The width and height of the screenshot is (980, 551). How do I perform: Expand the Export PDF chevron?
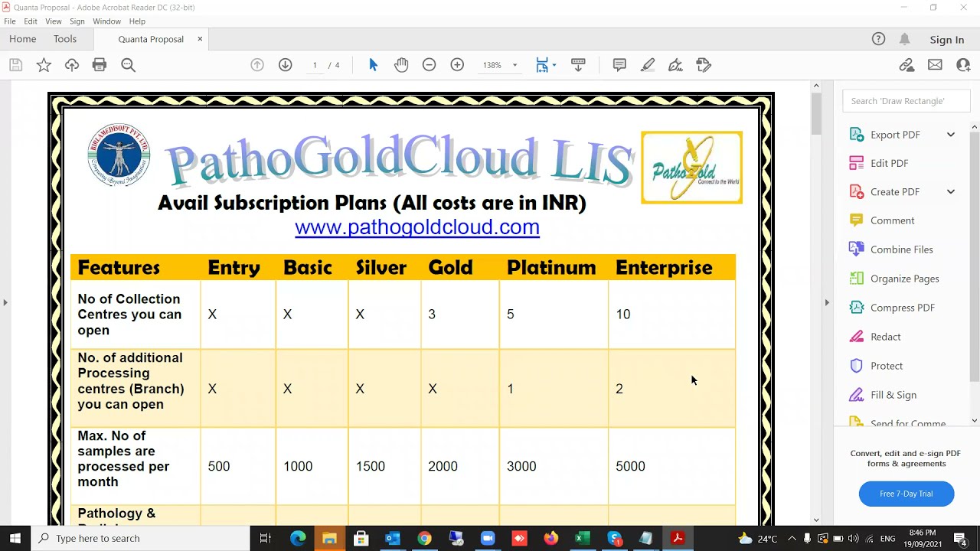click(951, 135)
